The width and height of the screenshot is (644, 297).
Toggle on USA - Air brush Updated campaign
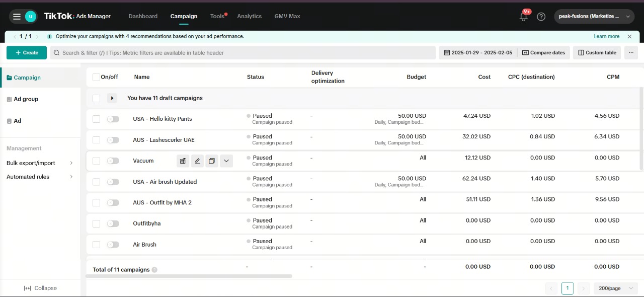[x=113, y=182]
